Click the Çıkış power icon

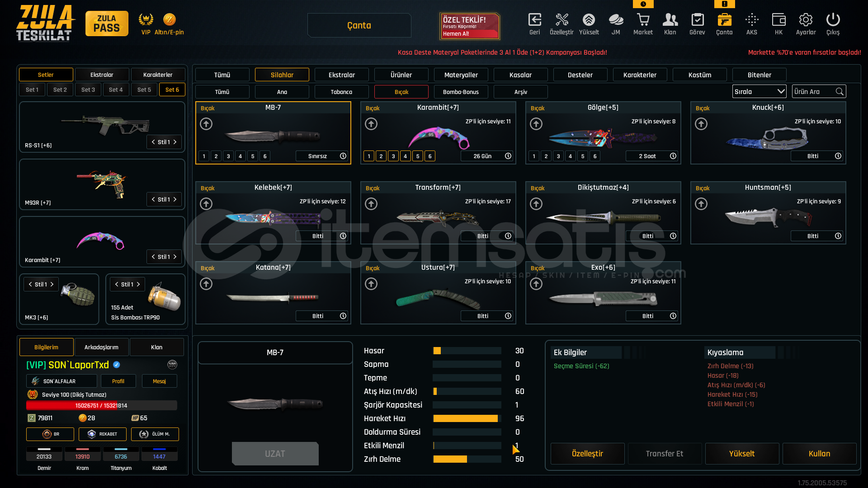[833, 20]
